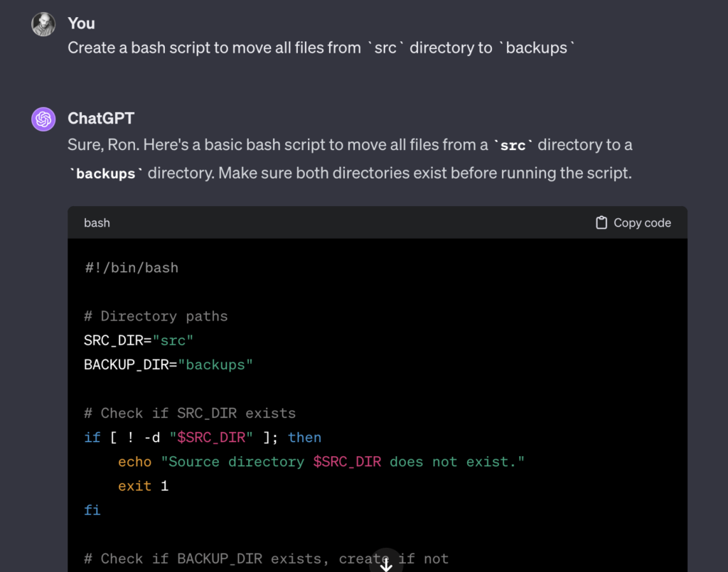Click the echo 'Source directory' line

(321, 461)
